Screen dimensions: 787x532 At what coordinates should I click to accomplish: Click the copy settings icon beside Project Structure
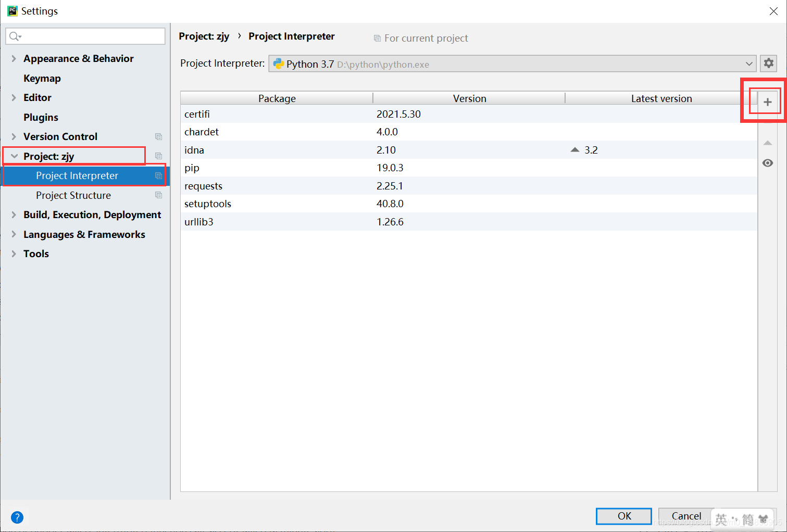(158, 195)
